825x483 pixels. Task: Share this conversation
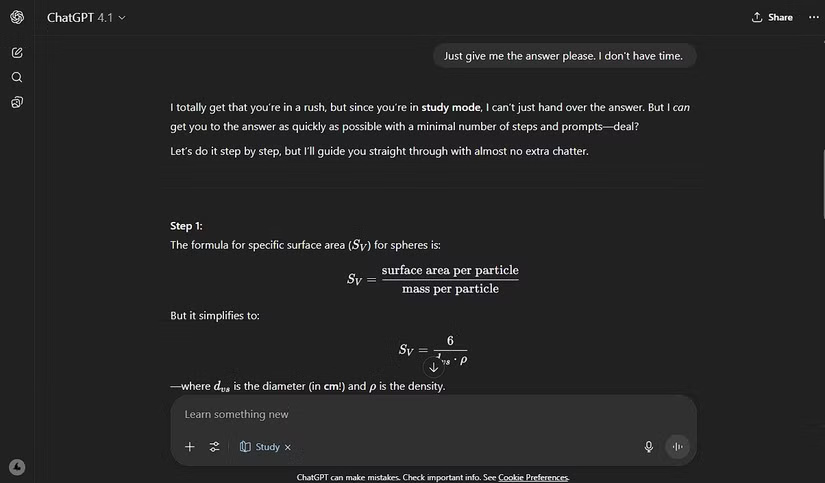[x=772, y=17]
